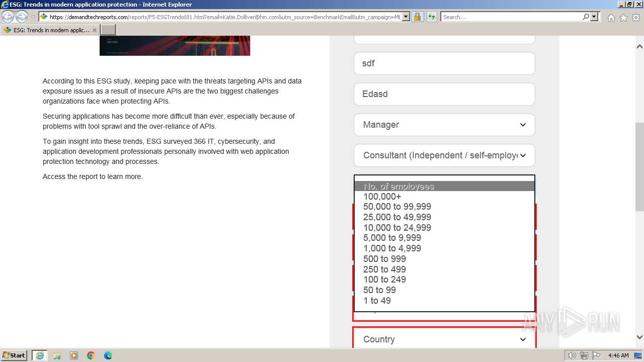Expand the address bar URL history dropdown
This screenshot has width=644, height=362.
(x=406, y=17)
